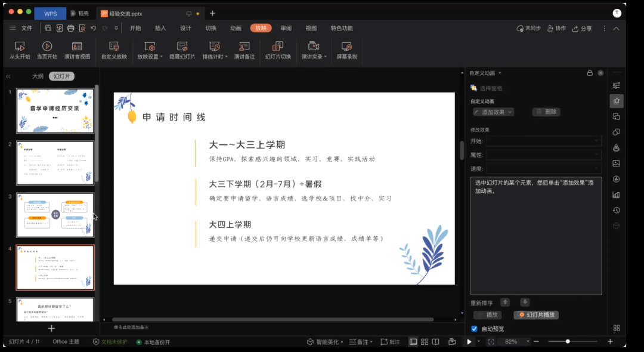This screenshot has height=352, width=644.
Task: Open 屏幕录制 screen recording tool
Action: click(346, 47)
